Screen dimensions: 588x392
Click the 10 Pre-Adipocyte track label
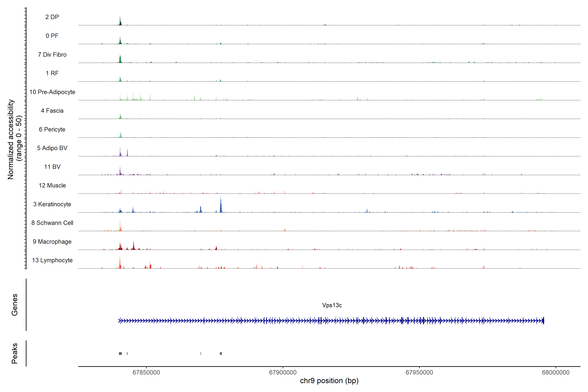52,92
